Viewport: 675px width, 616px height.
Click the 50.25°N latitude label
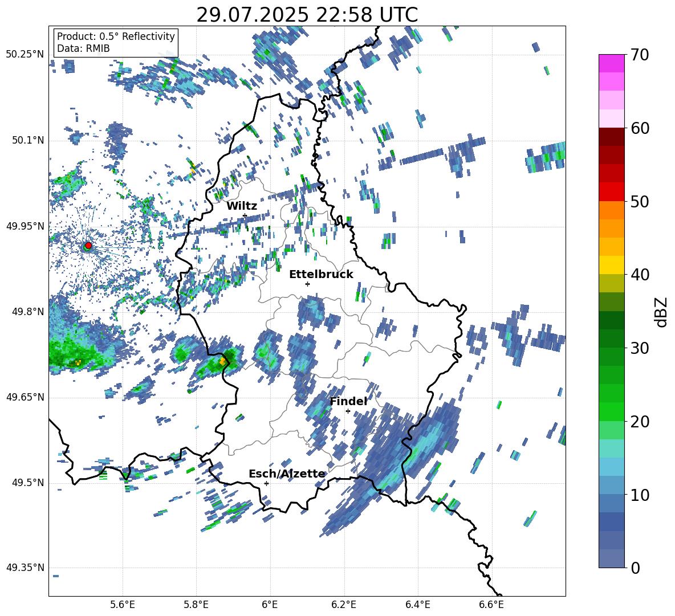[x=25, y=55]
